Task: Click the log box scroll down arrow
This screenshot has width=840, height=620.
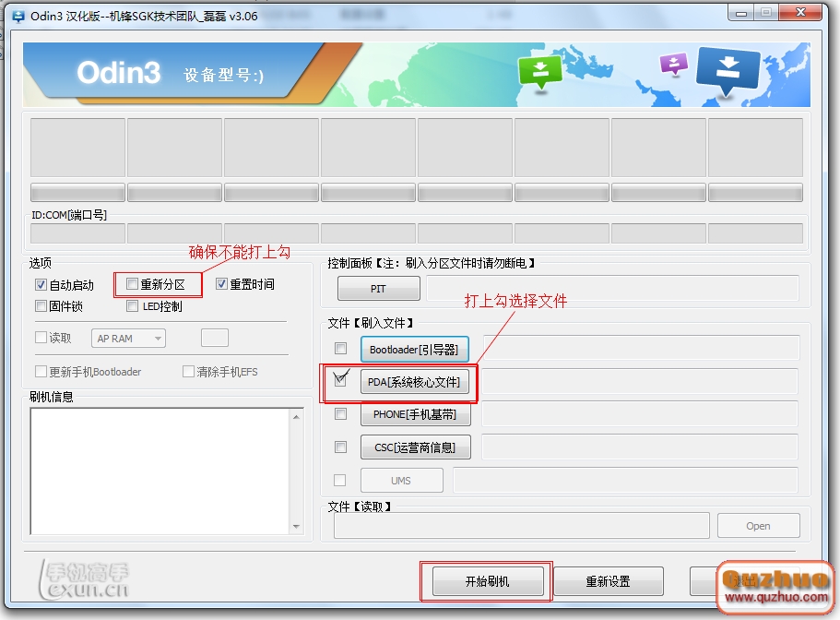Action: (x=296, y=527)
